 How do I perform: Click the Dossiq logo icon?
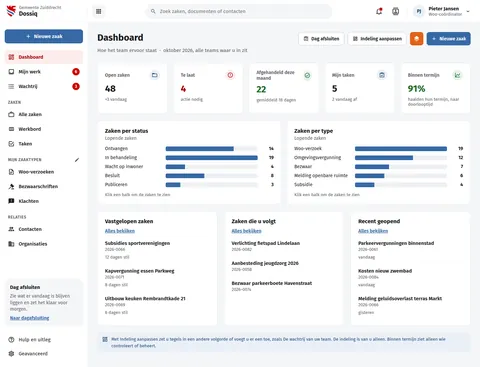[11, 11]
